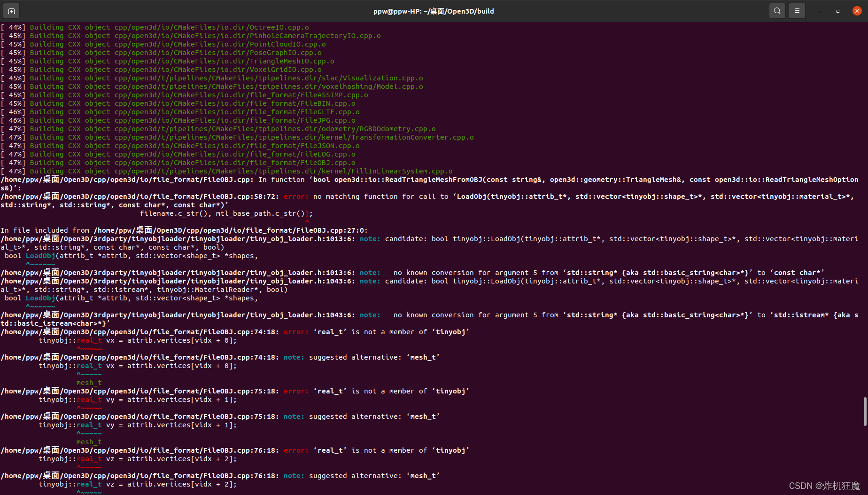Click the FileLOG.cpp.o build line
Screen dimensions: 868x495
pos(178,154)
